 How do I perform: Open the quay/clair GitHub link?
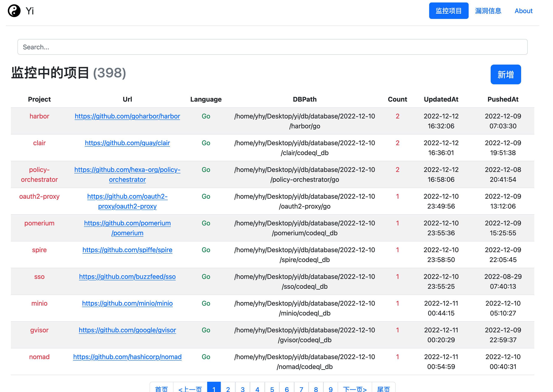(127, 143)
